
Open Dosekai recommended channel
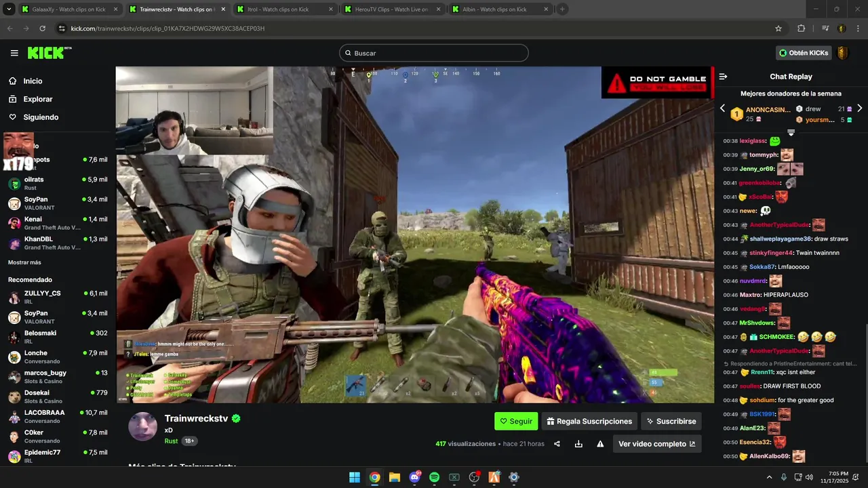click(58, 396)
